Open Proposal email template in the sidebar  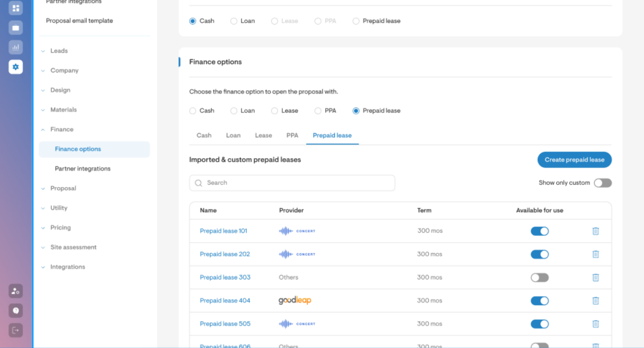tap(79, 21)
